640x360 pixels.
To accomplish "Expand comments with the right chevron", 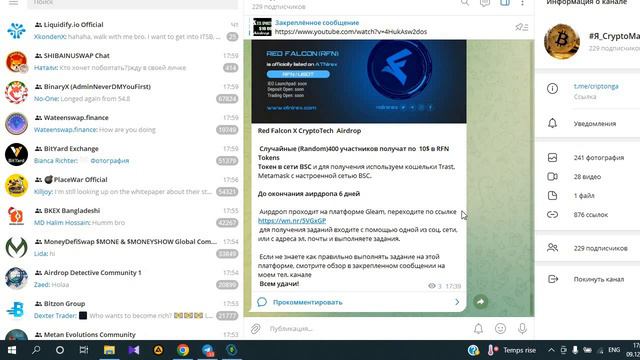I will (x=457, y=302).
